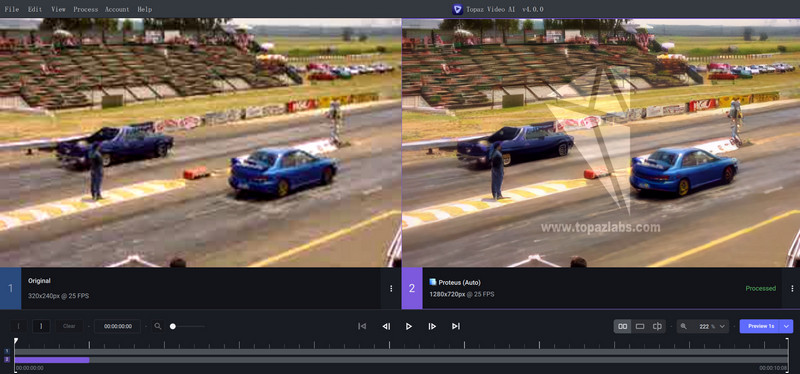
Task: Click the purple processed segment on timeline
Action: coord(52,360)
